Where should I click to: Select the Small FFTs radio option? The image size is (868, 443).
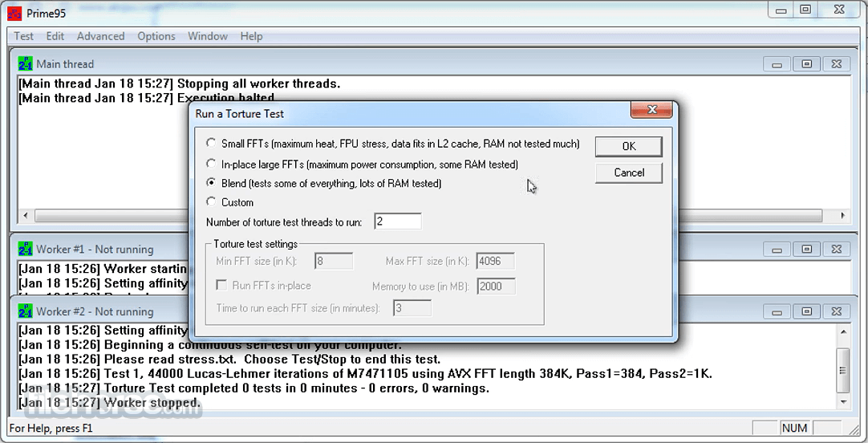click(211, 143)
